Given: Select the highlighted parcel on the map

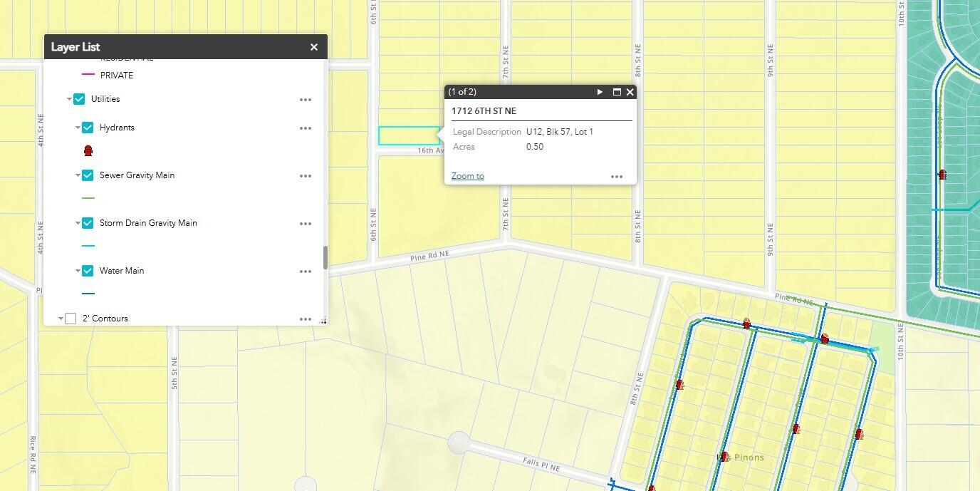Looking at the screenshot, I should click(x=408, y=135).
